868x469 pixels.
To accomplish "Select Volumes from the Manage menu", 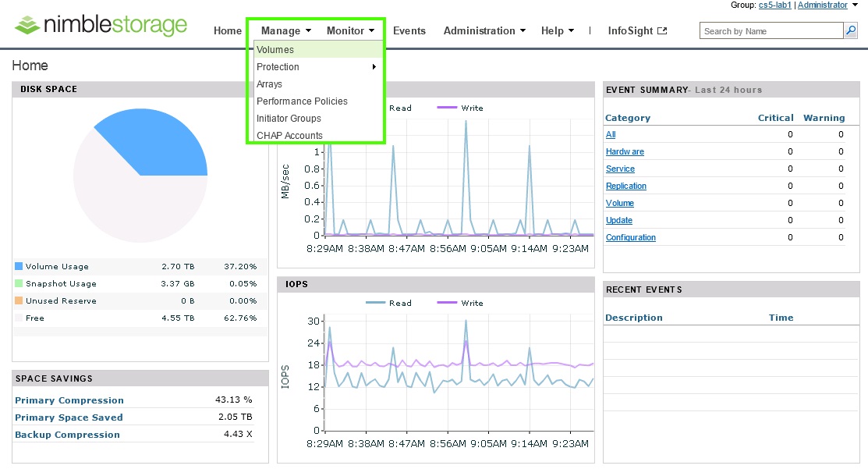I will [275, 48].
